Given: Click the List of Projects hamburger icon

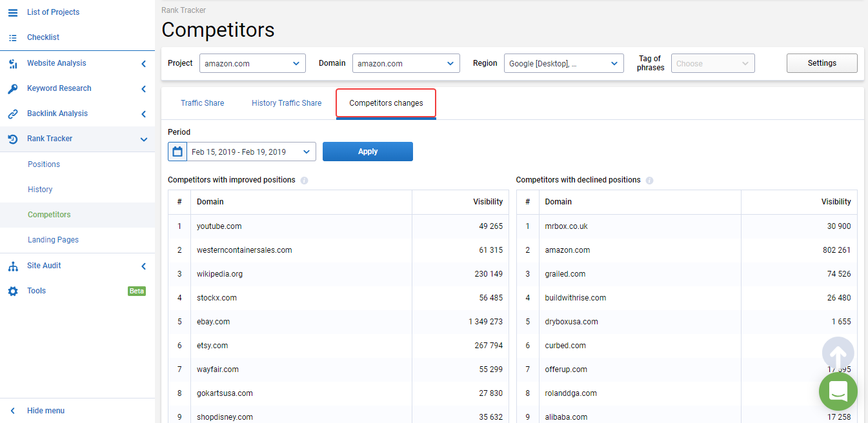Looking at the screenshot, I should click(13, 12).
